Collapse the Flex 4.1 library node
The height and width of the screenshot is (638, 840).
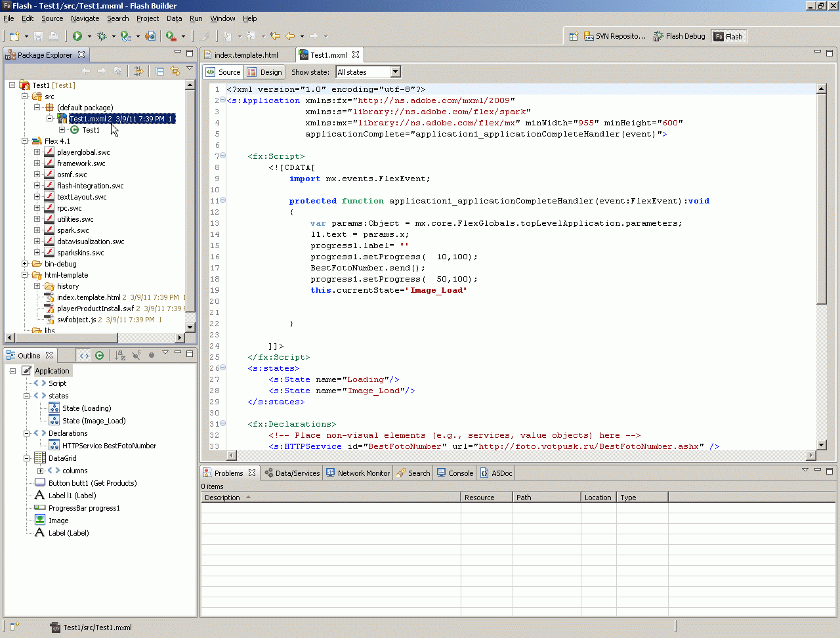[25, 141]
